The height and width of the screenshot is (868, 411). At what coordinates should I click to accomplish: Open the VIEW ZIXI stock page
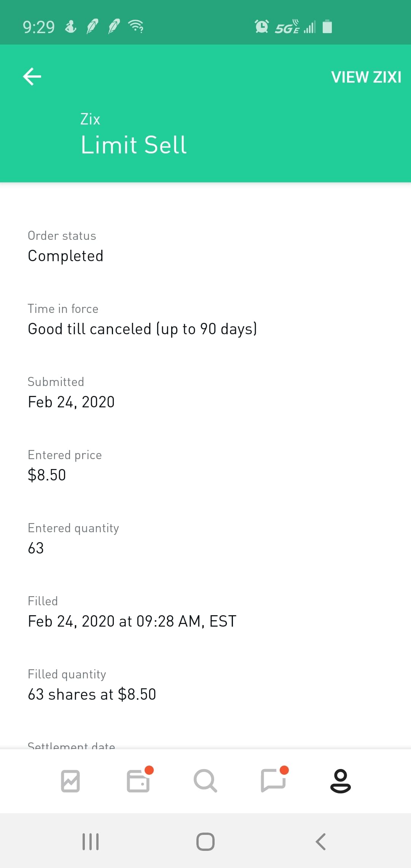pos(366,77)
